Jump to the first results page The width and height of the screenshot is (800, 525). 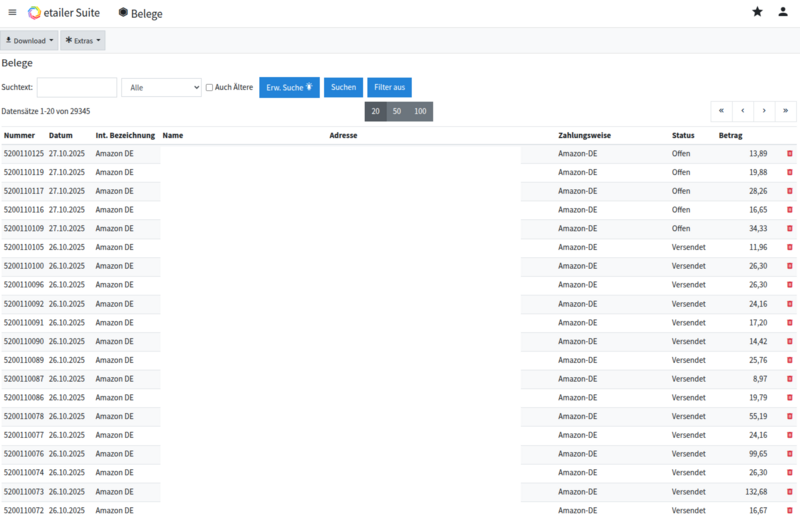click(x=721, y=111)
